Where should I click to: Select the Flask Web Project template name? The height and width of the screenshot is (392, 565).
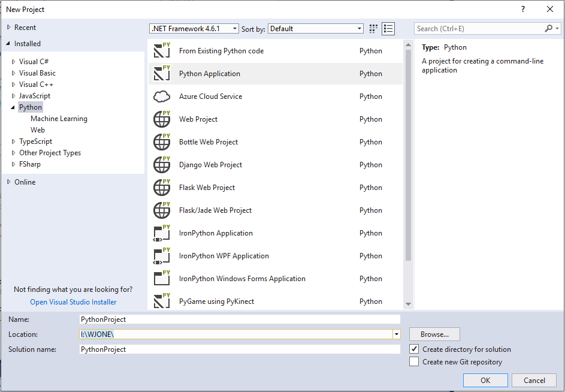coord(207,188)
